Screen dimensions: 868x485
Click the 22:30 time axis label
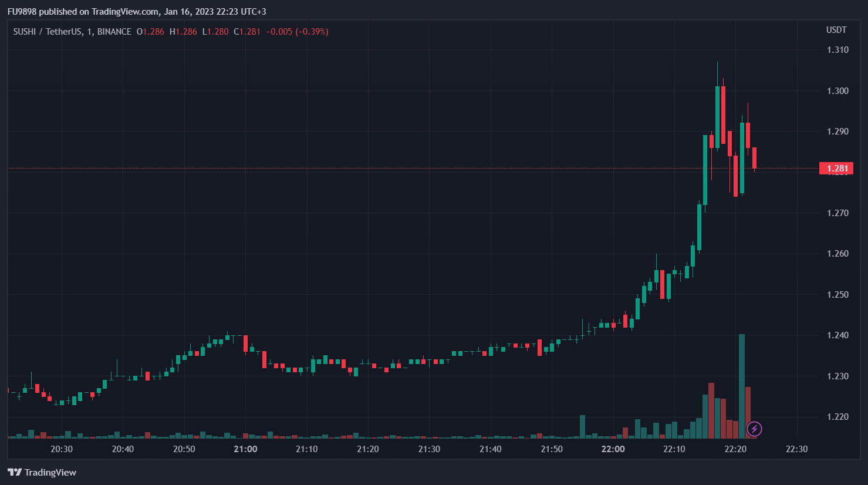[x=796, y=449]
